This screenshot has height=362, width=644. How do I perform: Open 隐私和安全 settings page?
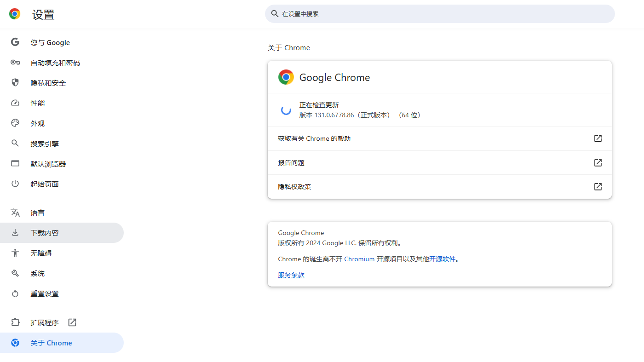(x=62, y=83)
